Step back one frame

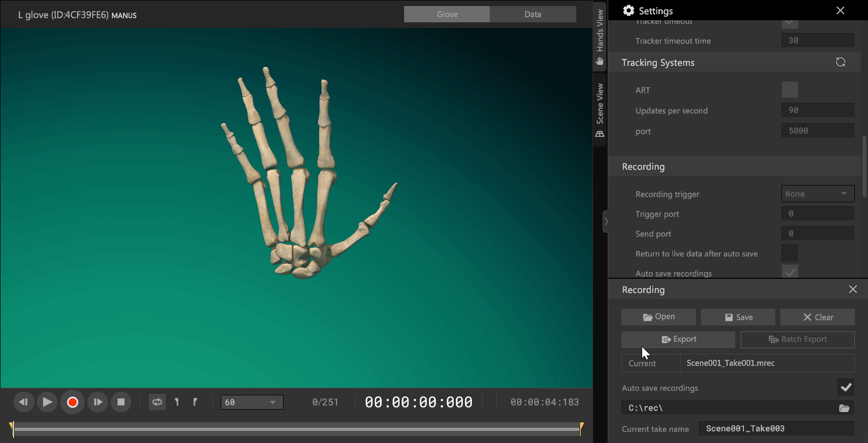click(x=23, y=402)
